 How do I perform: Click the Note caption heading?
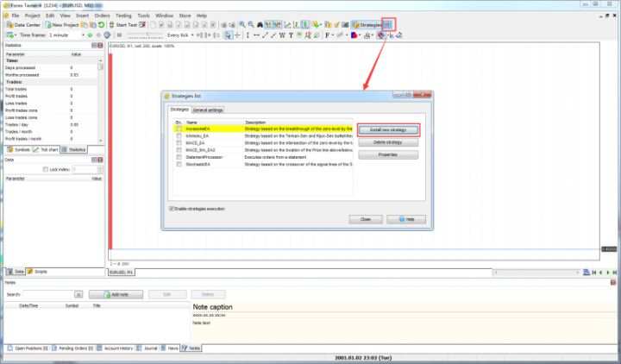(212, 307)
